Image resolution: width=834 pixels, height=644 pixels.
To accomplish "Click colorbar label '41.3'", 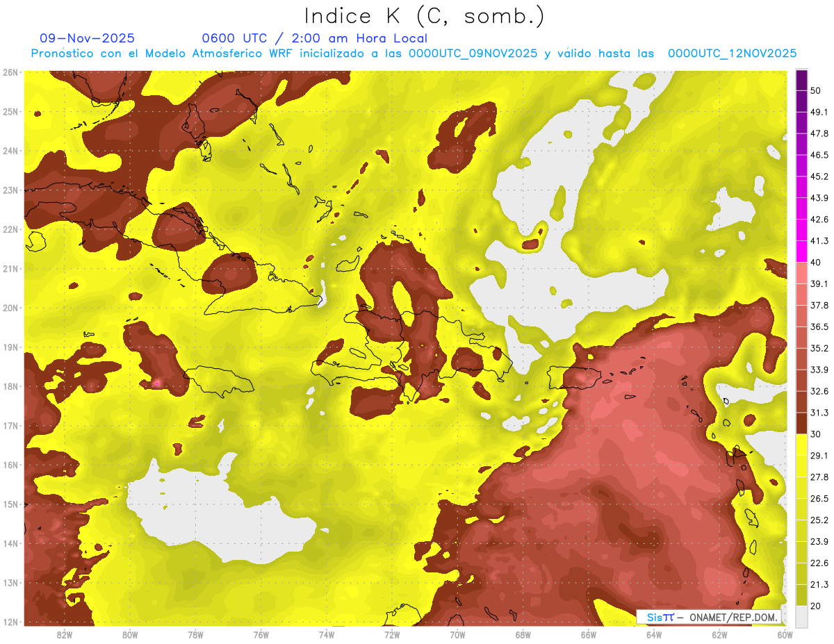I will [x=819, y=241].
